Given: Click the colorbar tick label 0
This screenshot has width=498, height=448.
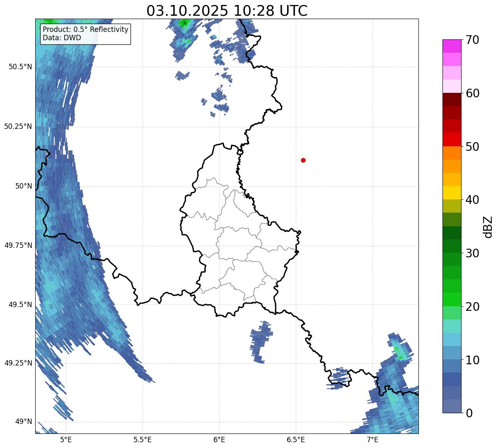Looking at the screenshot, I should point(469,413).
